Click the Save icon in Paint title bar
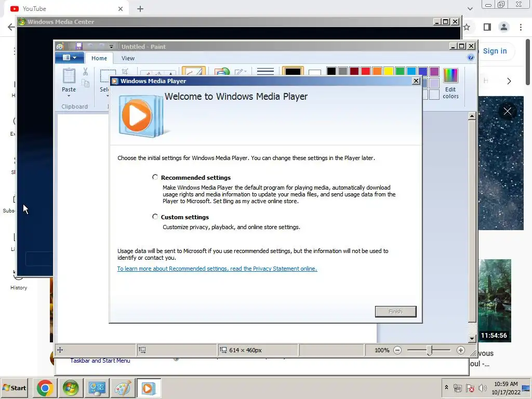Screen dimensions: 532x399 click(x=79, y=46)
